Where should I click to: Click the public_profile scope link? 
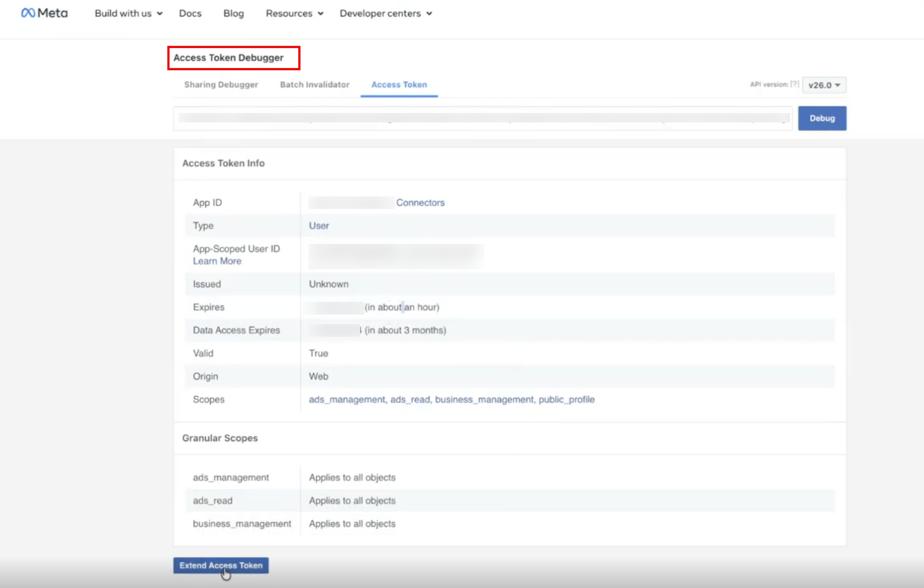pos(567,400)
